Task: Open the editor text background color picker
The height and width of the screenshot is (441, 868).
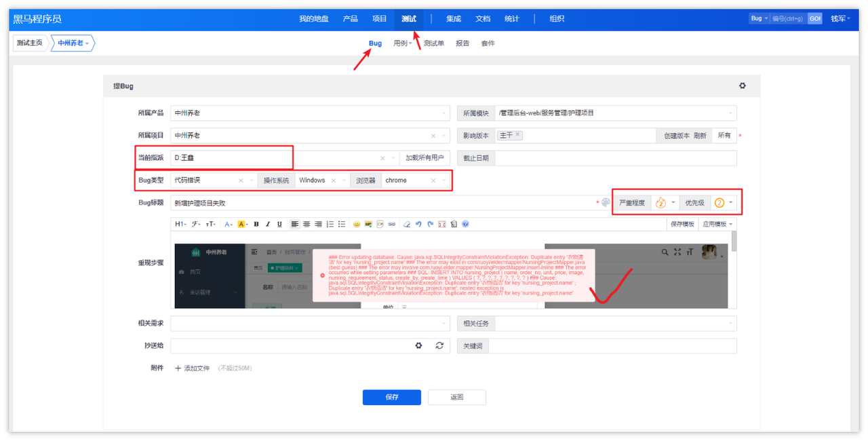Action: click(242, 224)
